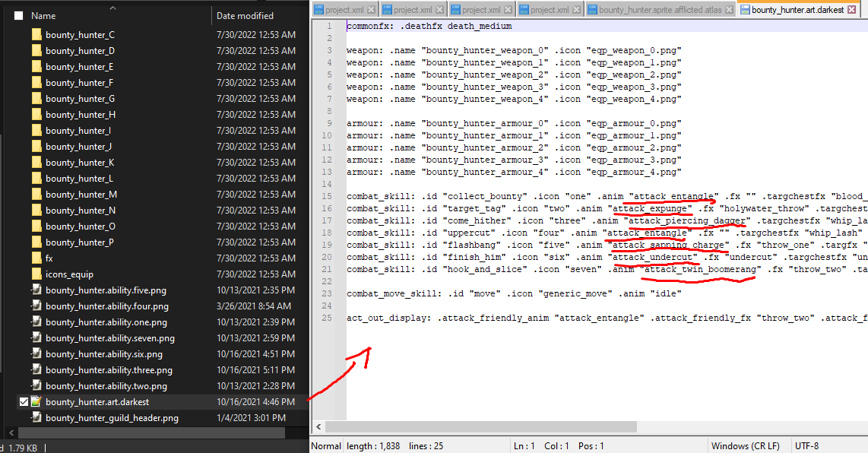Select the fx folder icon
The image size is (868, 453).
click(36, 258)
